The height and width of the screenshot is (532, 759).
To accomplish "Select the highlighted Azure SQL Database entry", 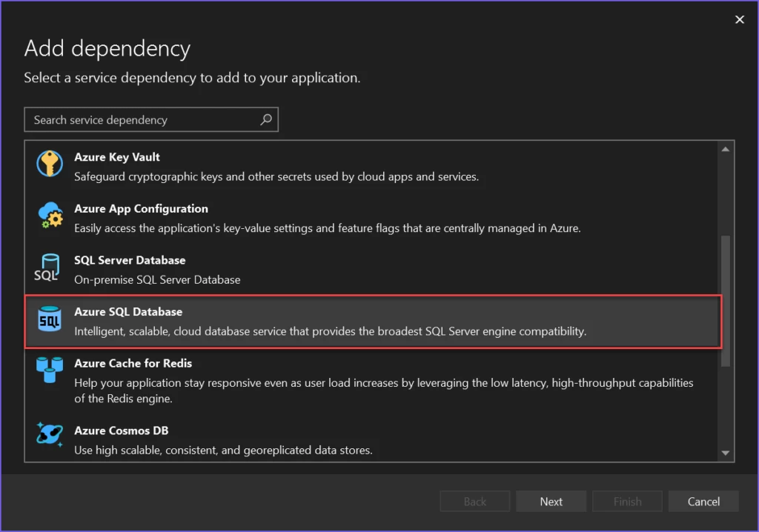I will pyautogui.click(x=296, y=319).
